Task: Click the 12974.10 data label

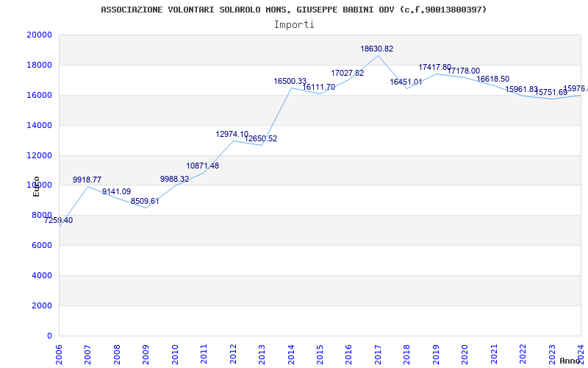Action: pos(232,134)
